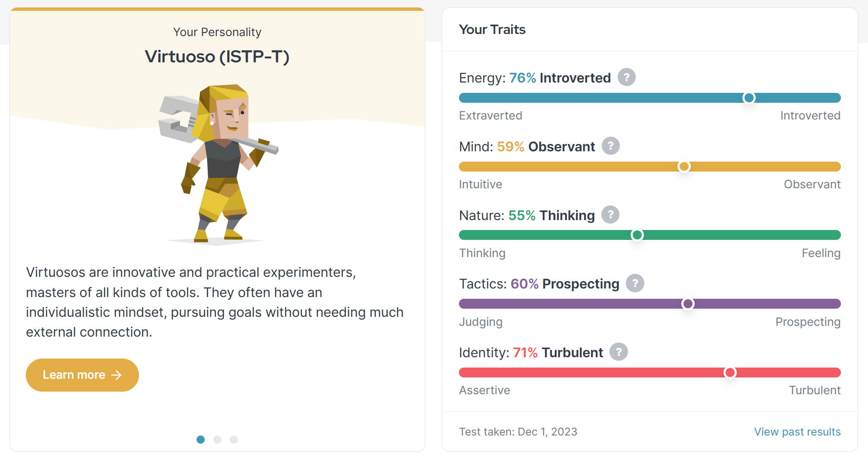Select the first carousel dot
868x463 pixels.
tap(200, 439)
